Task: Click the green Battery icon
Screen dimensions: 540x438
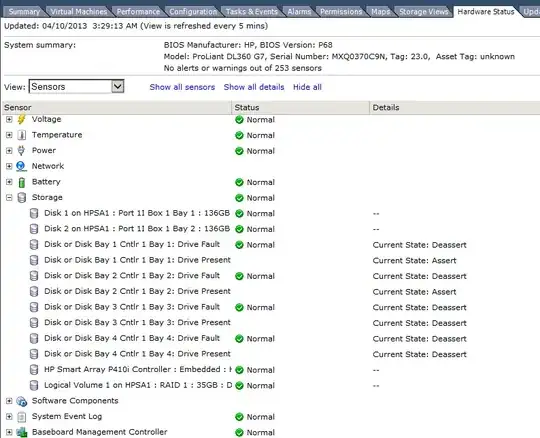Action: [x=21, y=182]
